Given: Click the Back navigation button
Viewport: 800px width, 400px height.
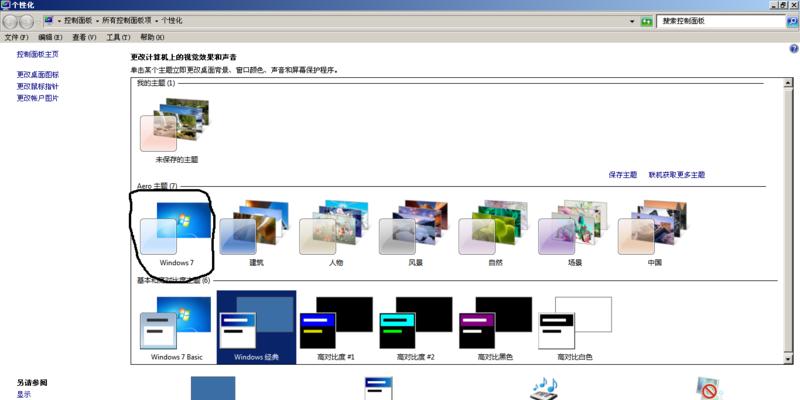Looking at the screenshot, I should pos(10,21).
